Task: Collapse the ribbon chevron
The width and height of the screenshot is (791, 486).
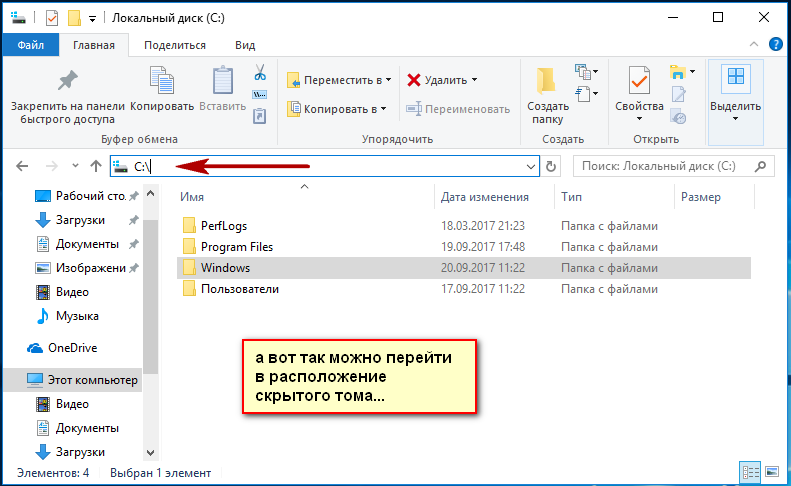Action: tap(754, 44)
